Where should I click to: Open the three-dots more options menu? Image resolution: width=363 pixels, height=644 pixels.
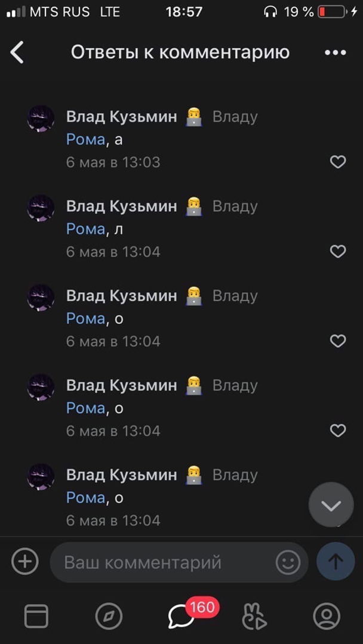click(335, 52)
